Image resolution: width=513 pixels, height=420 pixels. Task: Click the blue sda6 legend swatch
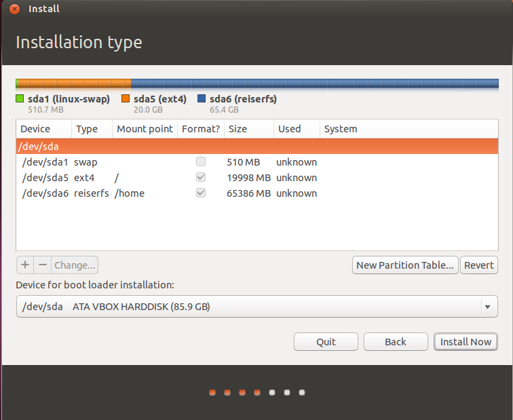coord(202,98)
